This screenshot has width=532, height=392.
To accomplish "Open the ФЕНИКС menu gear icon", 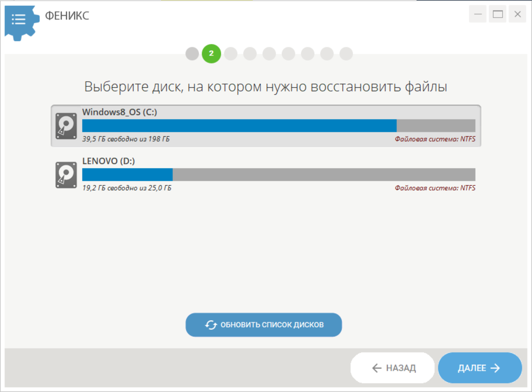I will click(x=22, y=23).
